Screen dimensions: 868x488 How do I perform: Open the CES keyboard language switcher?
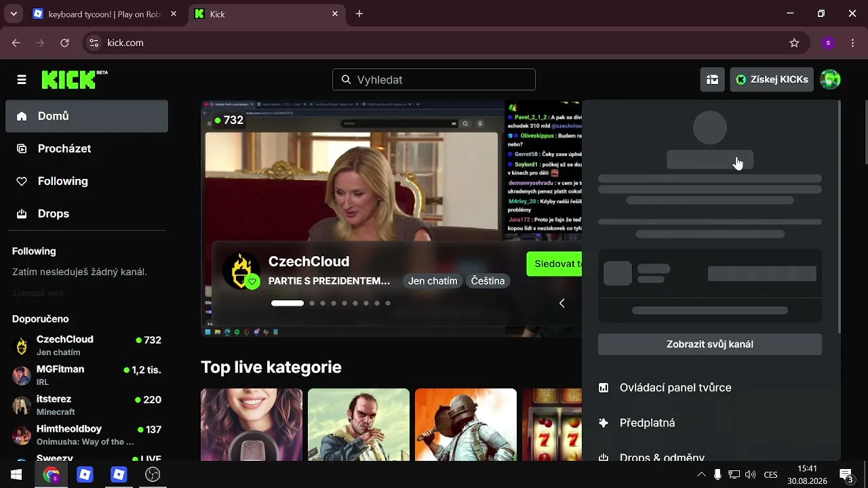point(771,474)
